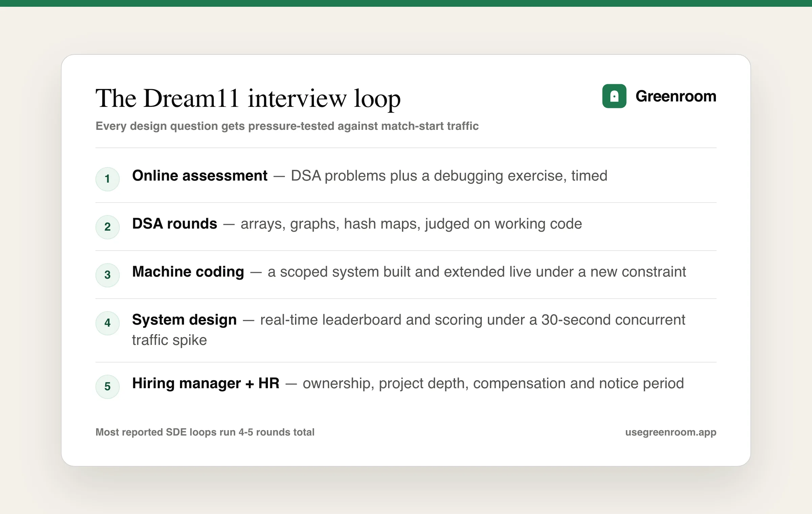Viewport: 812px width, 514px height.
Task: Click the 'DSA rounds' bold label
Action: tap(175, 224)
